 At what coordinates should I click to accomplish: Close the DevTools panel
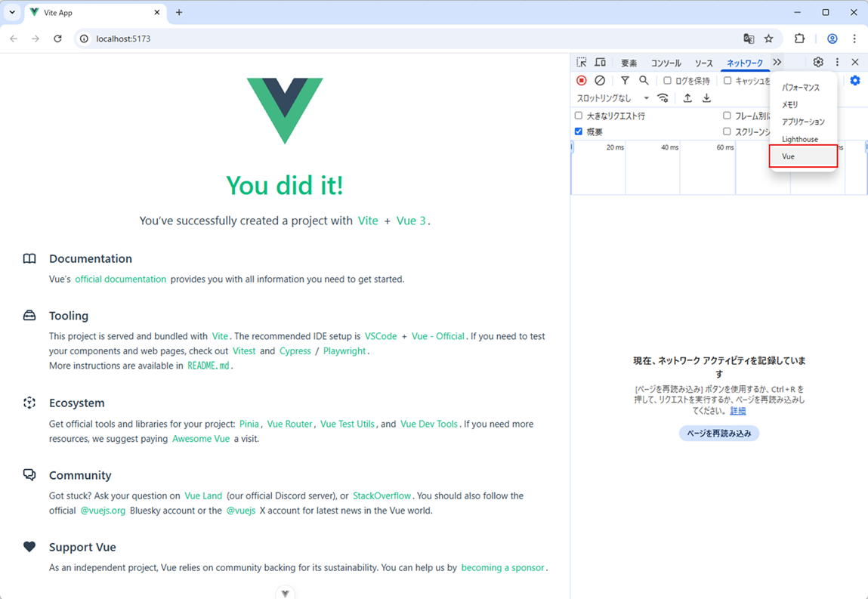[855, 62]
